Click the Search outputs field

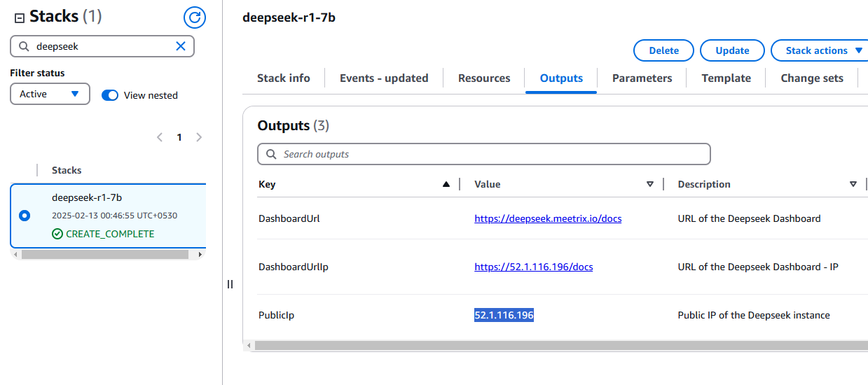click(x=484, y=154)
